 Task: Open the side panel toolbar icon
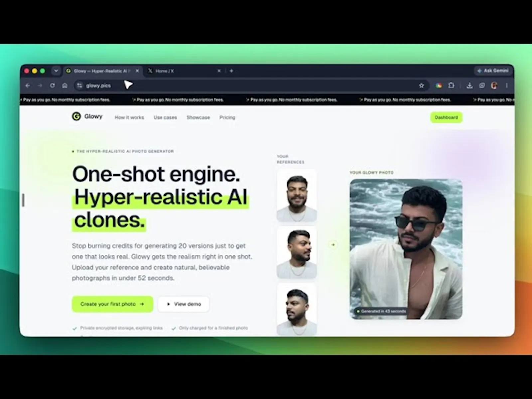(482, 85)
